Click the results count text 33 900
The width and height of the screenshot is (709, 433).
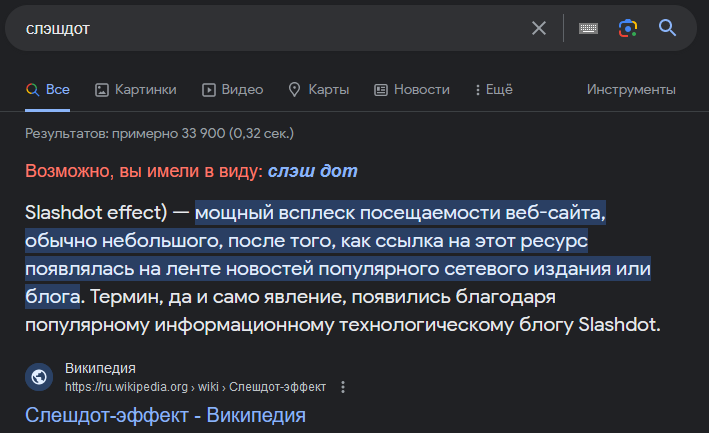coord(203,133)
